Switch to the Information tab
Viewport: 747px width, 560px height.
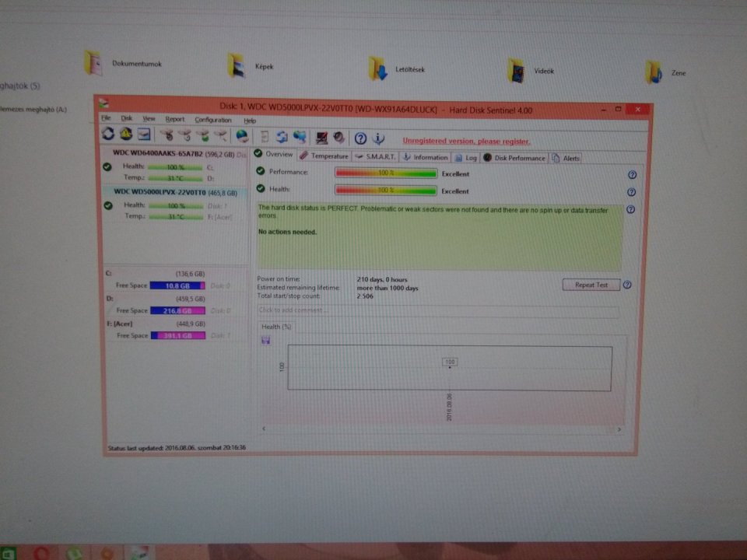tap(425, 157)
